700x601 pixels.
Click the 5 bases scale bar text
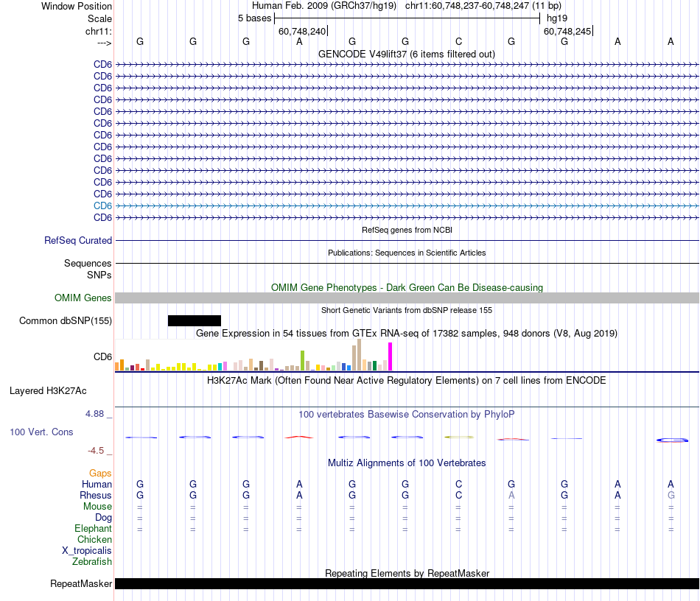coord(254,18)
